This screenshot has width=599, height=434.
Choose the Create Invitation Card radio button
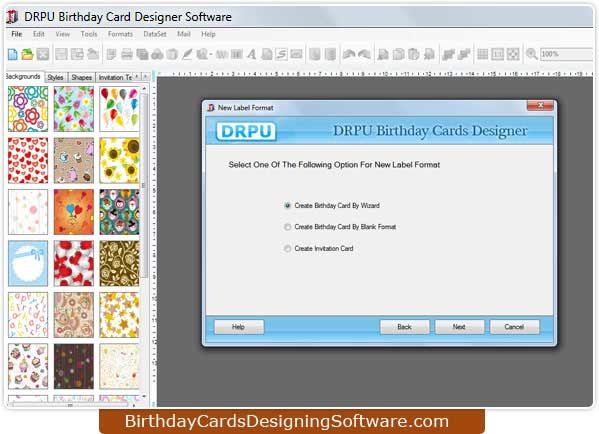coord(287,249)
